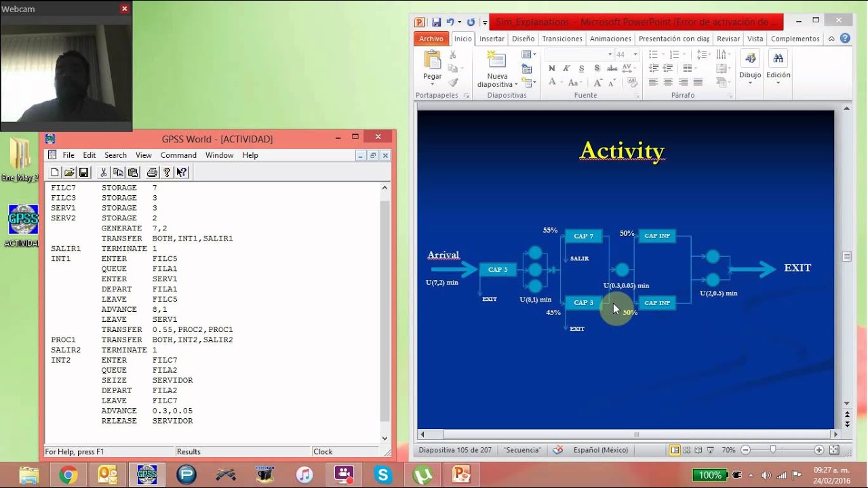Undo the last action in PowerPoint
The height and width of the screenshot is (488, 868).
450,22
